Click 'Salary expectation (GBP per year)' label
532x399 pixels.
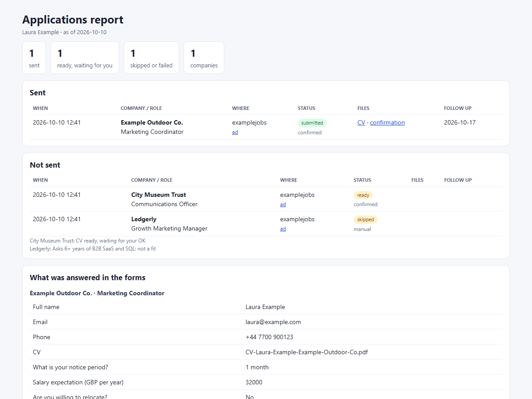click(78, 383)
